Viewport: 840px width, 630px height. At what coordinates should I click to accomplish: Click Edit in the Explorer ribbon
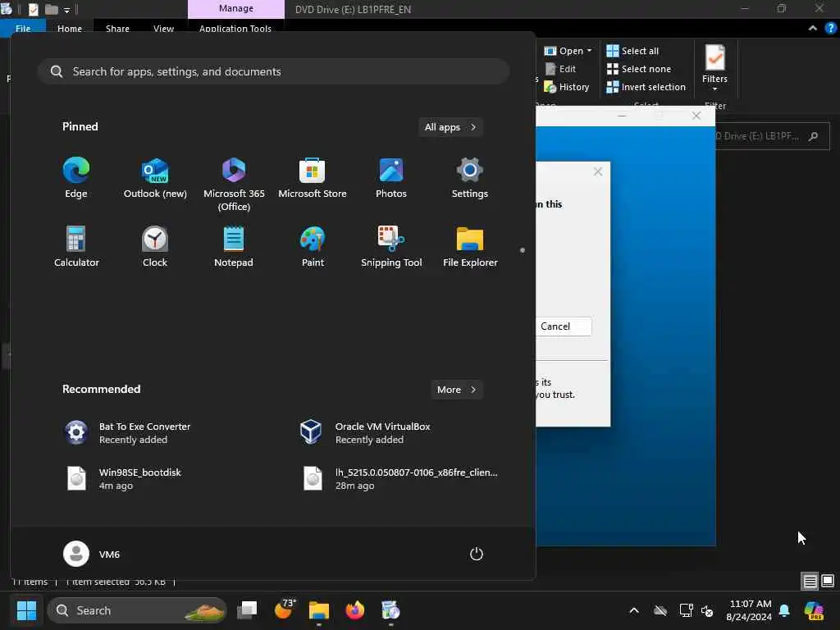click(x=560, y=69)
